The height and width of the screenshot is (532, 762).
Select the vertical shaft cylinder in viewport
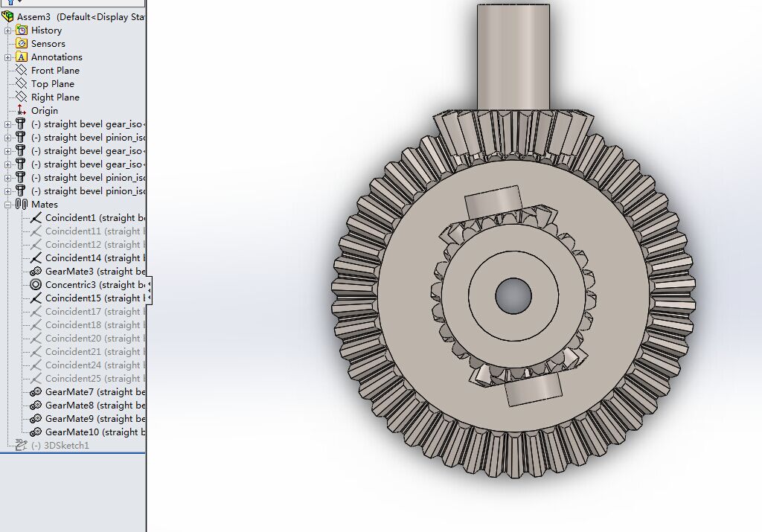pos(513,57)
